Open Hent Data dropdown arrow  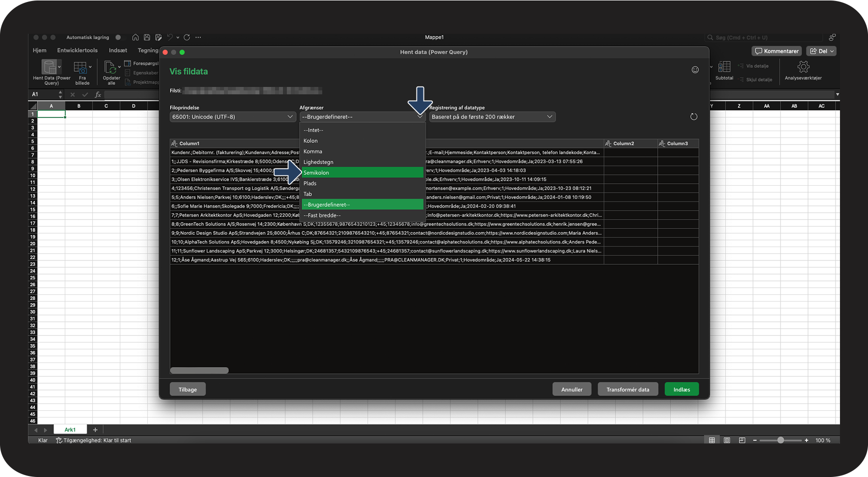click(x=59, y=67)
